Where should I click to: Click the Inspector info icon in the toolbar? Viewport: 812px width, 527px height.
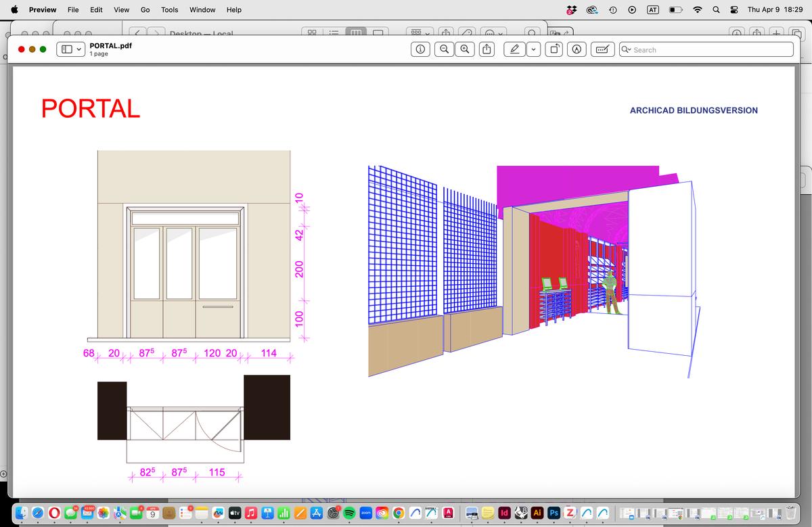click(x=420, y=49)
